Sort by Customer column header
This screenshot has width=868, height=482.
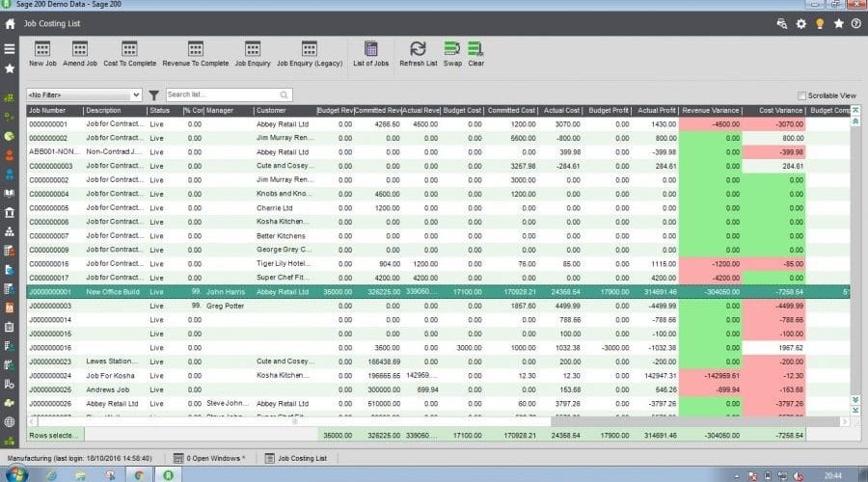click(285, 111)
